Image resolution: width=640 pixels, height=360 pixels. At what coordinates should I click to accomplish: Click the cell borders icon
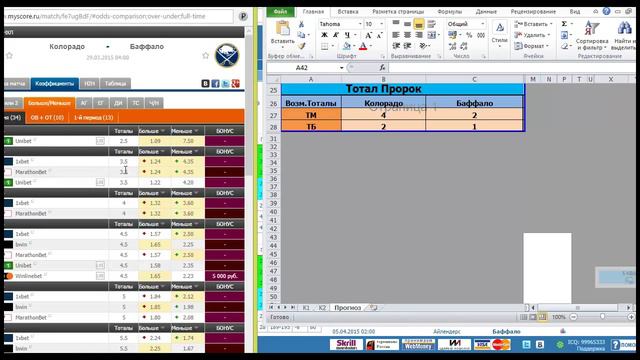click(324, 46)
